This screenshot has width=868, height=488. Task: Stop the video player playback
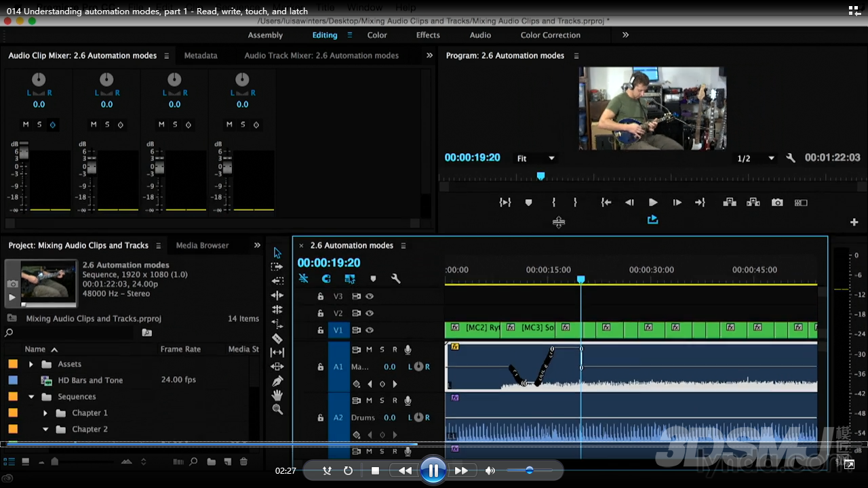(375, 470)
